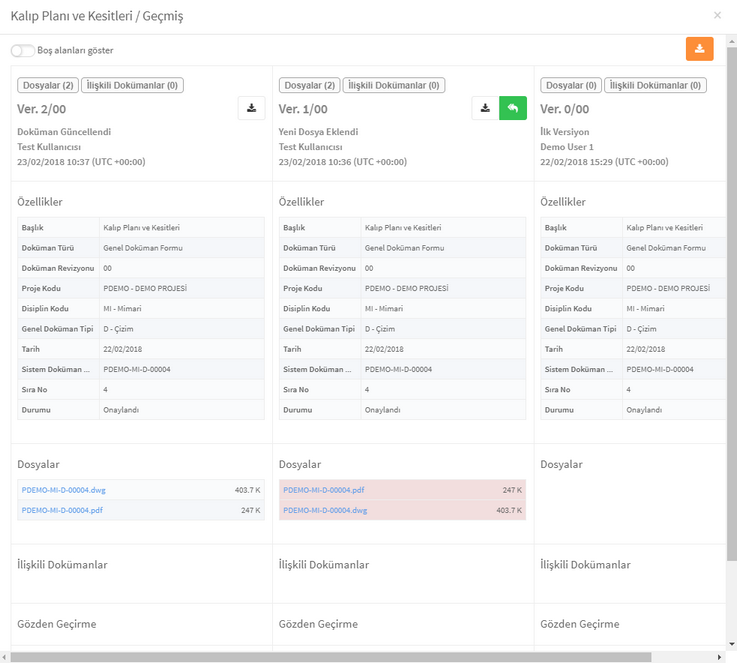Screen dimensions: 737x663
Task: Click the scroll up arrow
Action: point(732,42)
